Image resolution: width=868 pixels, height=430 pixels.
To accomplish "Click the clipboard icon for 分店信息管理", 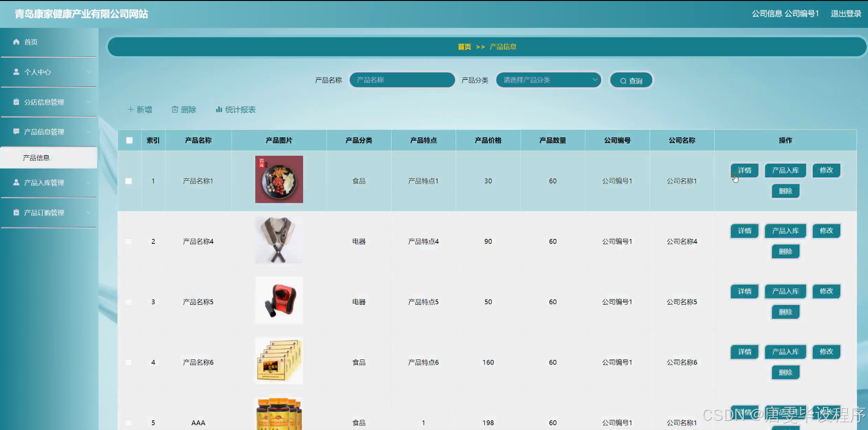I will click(x=16, y=102).
